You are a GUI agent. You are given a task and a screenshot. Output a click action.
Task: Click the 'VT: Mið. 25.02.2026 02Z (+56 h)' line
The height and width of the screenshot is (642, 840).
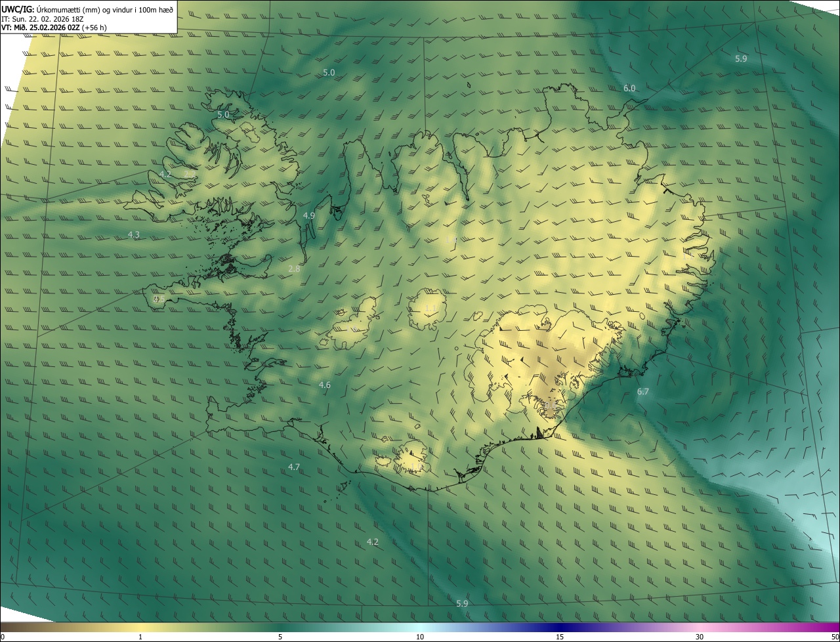(x=54, y=28)
